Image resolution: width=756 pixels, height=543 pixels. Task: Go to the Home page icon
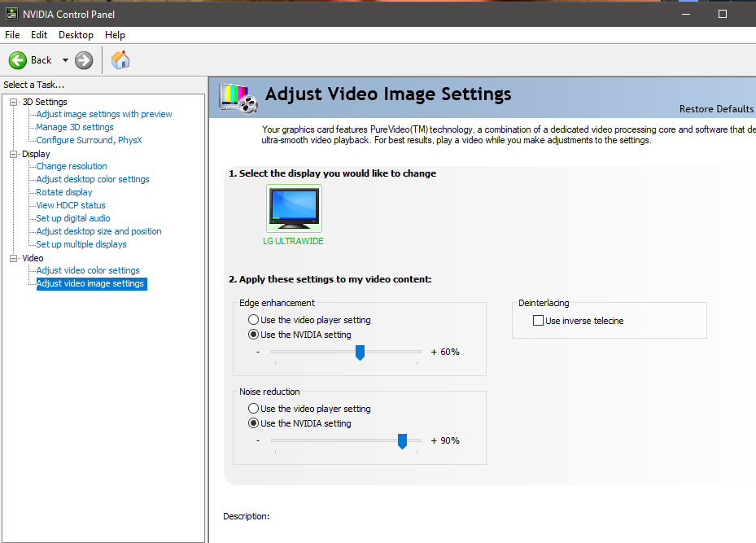coord(120,60)
